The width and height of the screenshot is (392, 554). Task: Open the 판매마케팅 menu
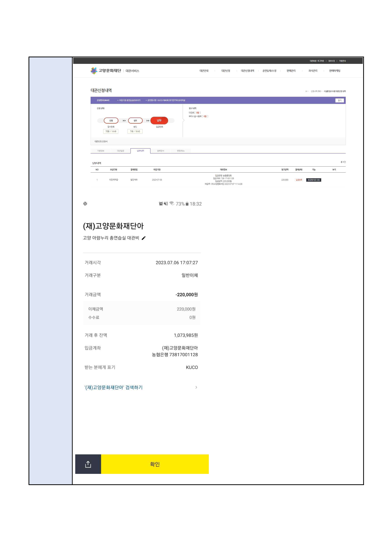coord(335,71)
